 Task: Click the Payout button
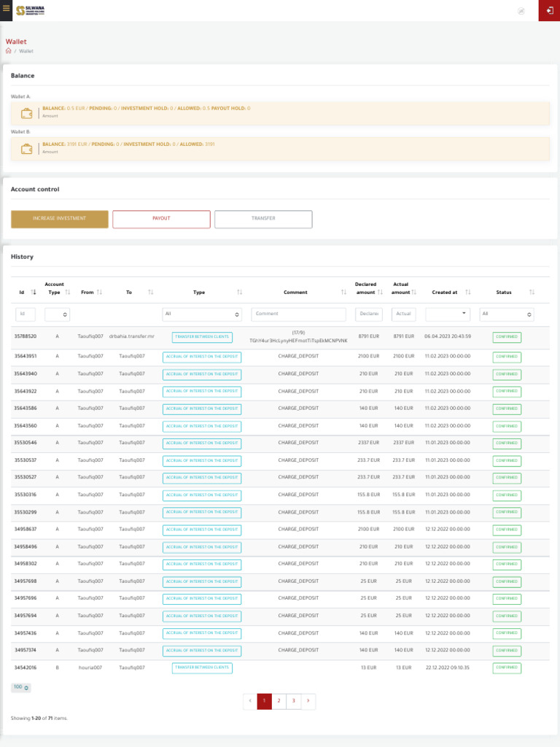161,219
